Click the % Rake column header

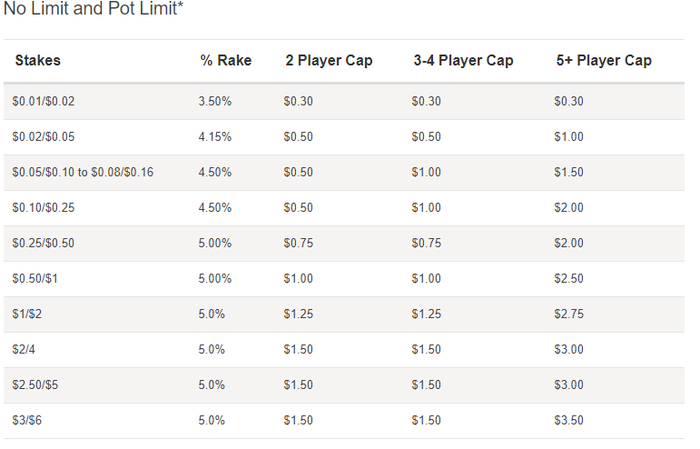click(225, 61)
